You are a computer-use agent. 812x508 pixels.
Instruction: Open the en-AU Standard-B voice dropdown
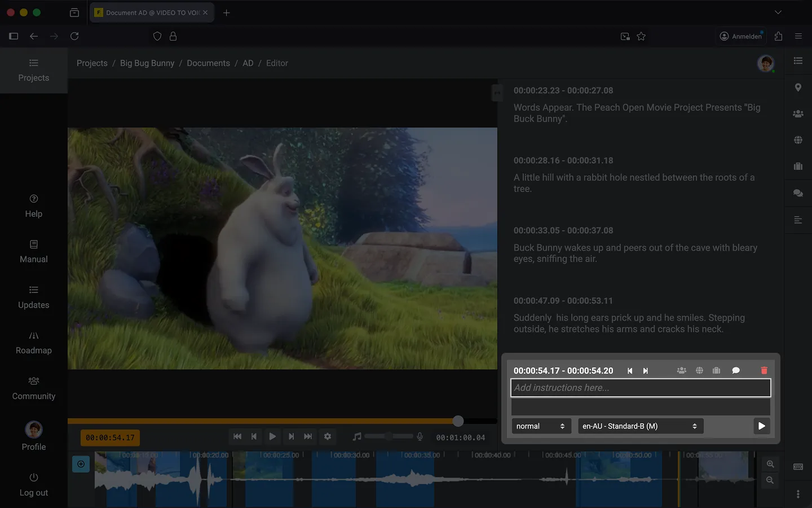coord(640,426)
